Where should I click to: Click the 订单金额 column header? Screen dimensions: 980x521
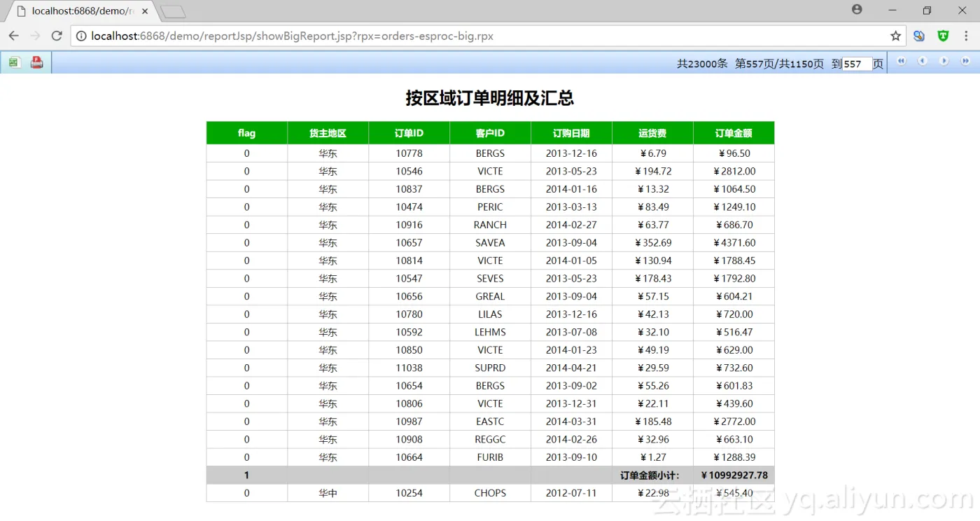[734, 133]
